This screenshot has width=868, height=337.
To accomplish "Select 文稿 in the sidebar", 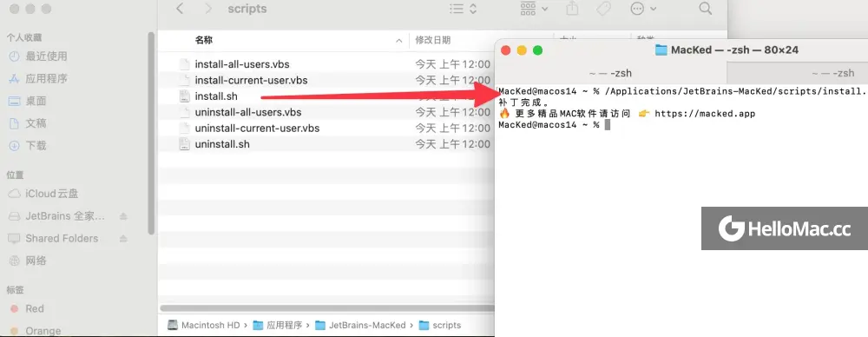I will (x=28, y=123).
